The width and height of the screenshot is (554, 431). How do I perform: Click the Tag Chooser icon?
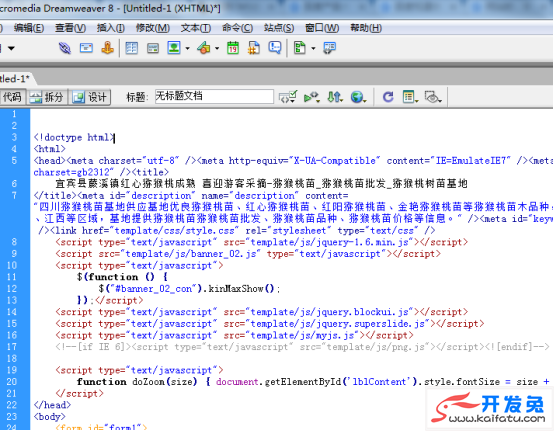point(329,48)
